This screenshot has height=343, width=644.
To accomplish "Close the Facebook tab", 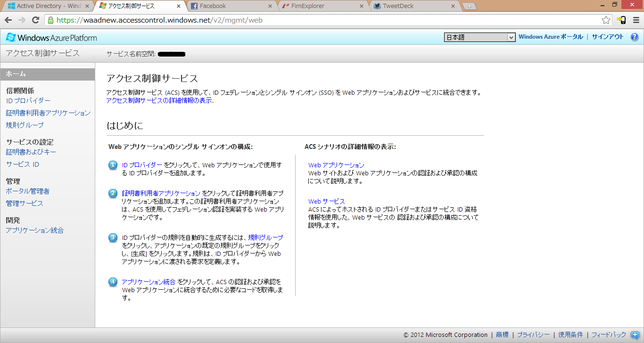I will coord(270,6).
